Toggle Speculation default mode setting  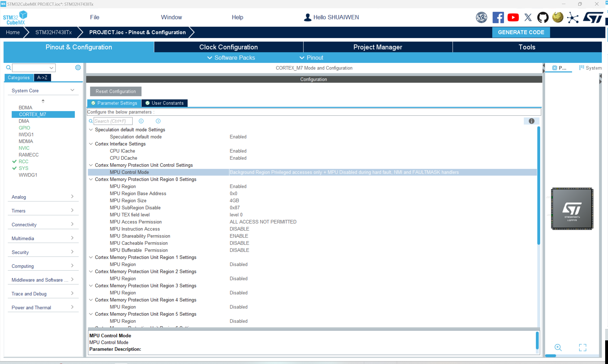point(238,137)
